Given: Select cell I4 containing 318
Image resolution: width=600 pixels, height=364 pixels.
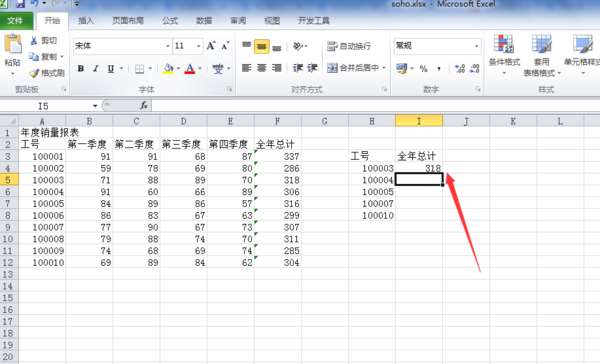Looking at the screenshot, I should tap(419, 168).
